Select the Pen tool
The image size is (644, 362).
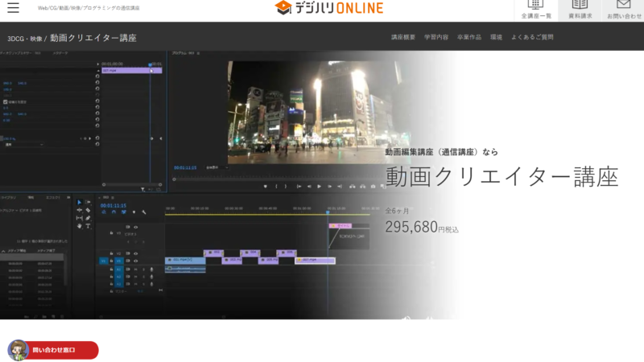tap(88, 218)
